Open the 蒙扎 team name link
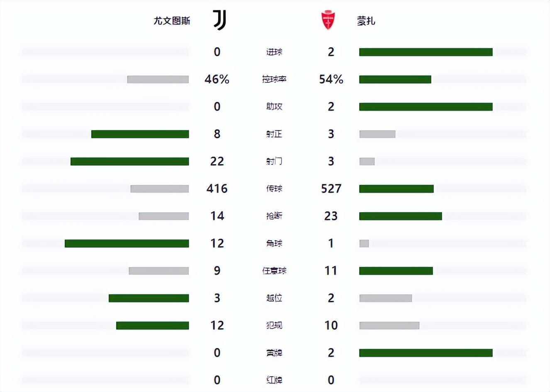Image resolution: width=550 pixels, height=392 pixels. pyautogui.click(x=366, y=21)
